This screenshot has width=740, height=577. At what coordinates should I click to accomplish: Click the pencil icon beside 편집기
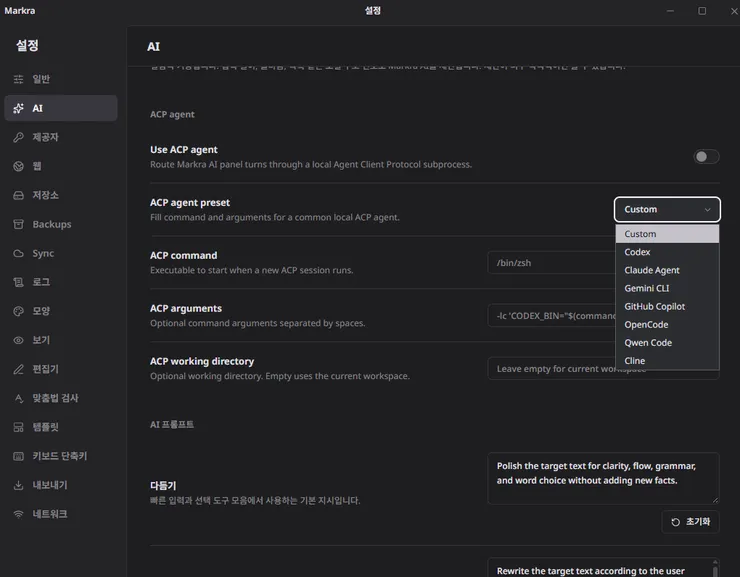pos(18,369)
